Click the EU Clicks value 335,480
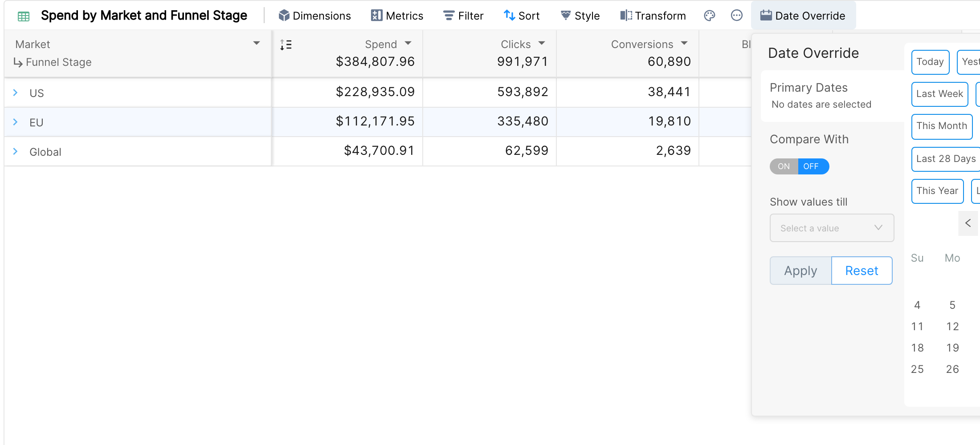The image size is (980, 445). [523, 121]
